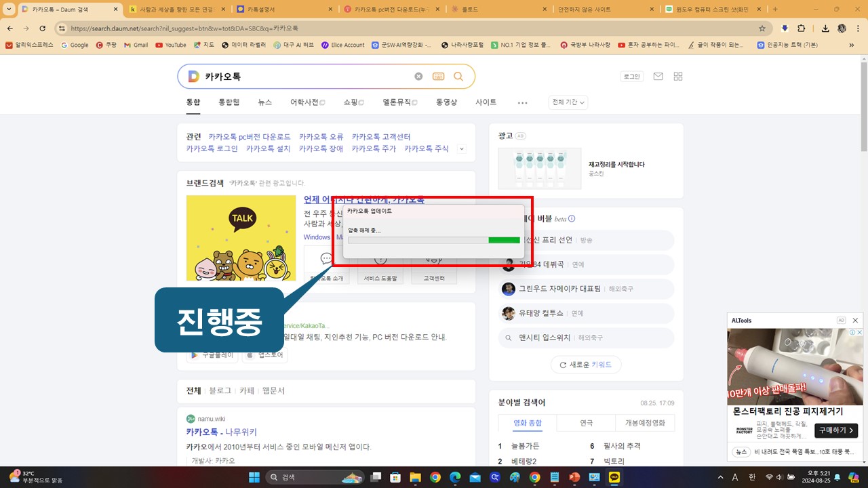The width and height of the screenshot is (868, 488).
Task: Click the 로그인 button
Action: (631, 77)
